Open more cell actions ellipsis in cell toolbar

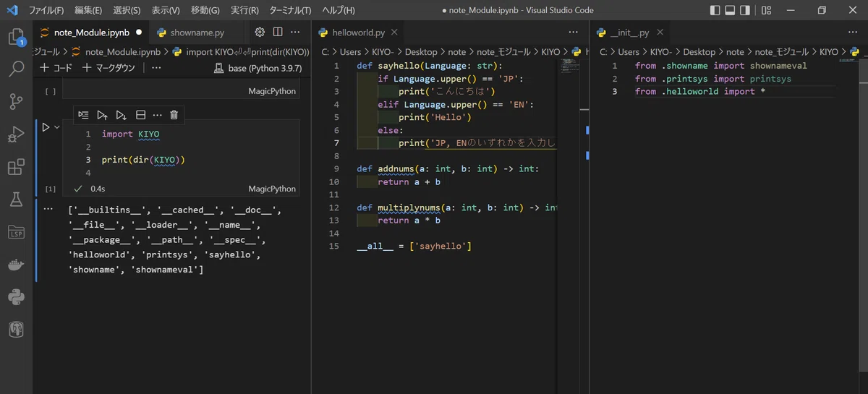pos(157,115)
